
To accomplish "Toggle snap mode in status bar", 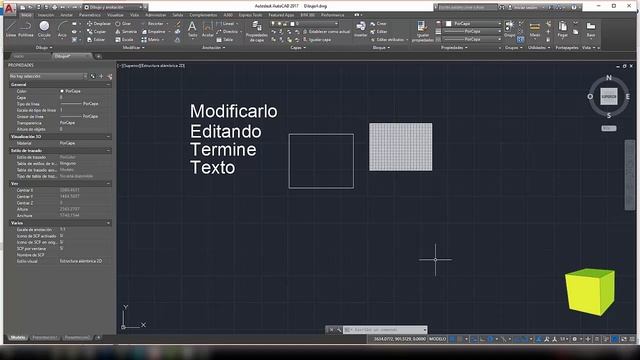I will (460, 339).
